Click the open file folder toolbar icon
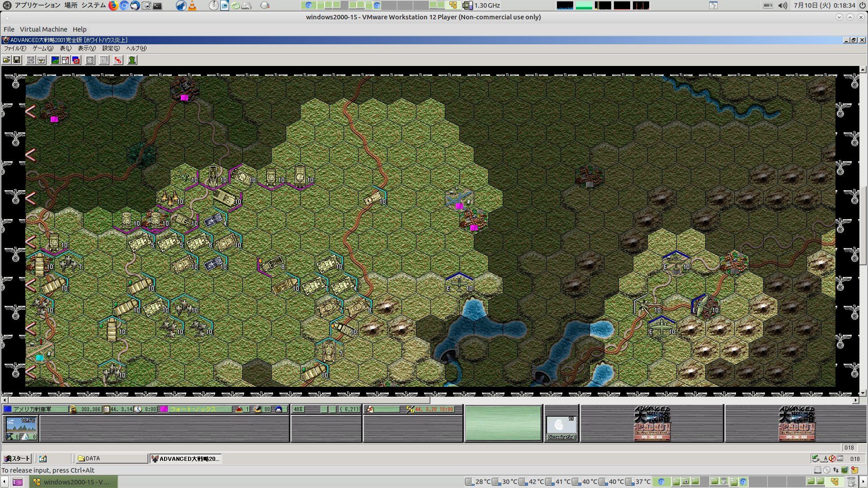The height and width of the screenshot is (488, 868). point(6,60)
